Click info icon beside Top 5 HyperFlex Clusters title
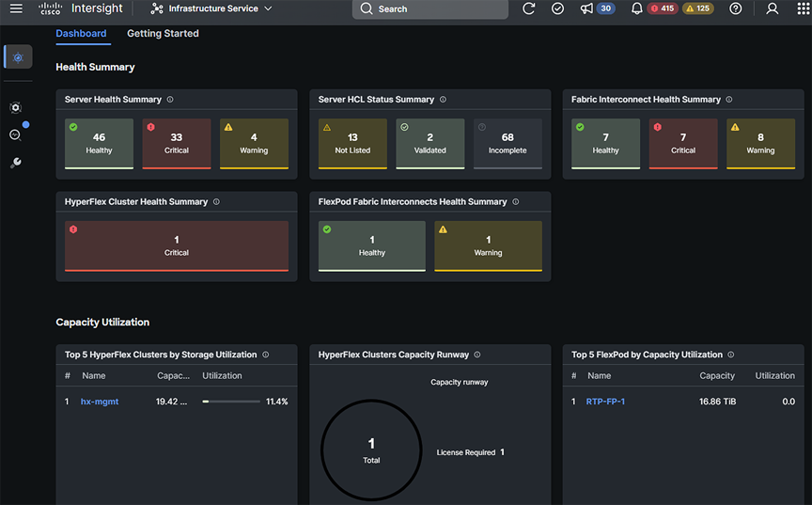 click(266, 355)
